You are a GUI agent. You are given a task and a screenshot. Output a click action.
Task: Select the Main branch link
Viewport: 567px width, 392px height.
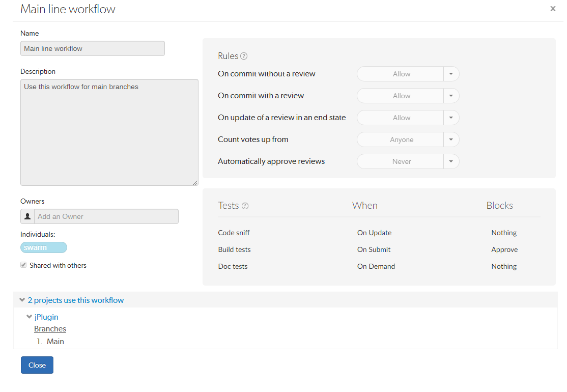click(x=55, y=341)
